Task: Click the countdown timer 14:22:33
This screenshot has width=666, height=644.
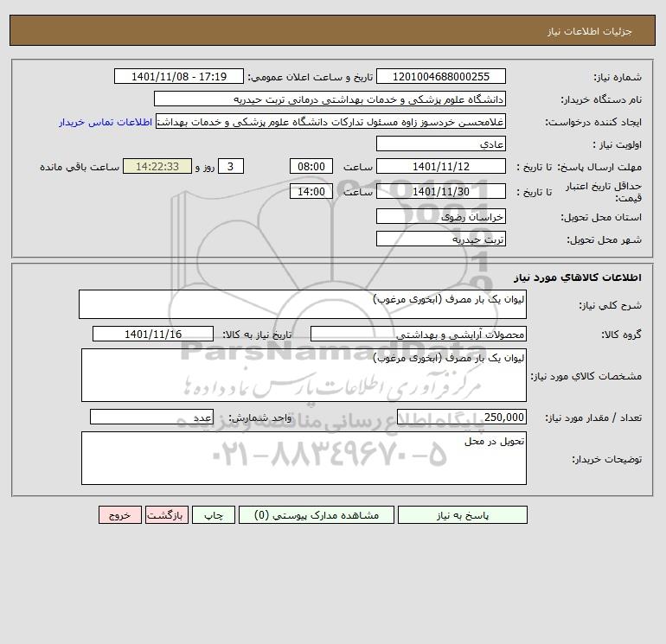Action: pos(157,167)
